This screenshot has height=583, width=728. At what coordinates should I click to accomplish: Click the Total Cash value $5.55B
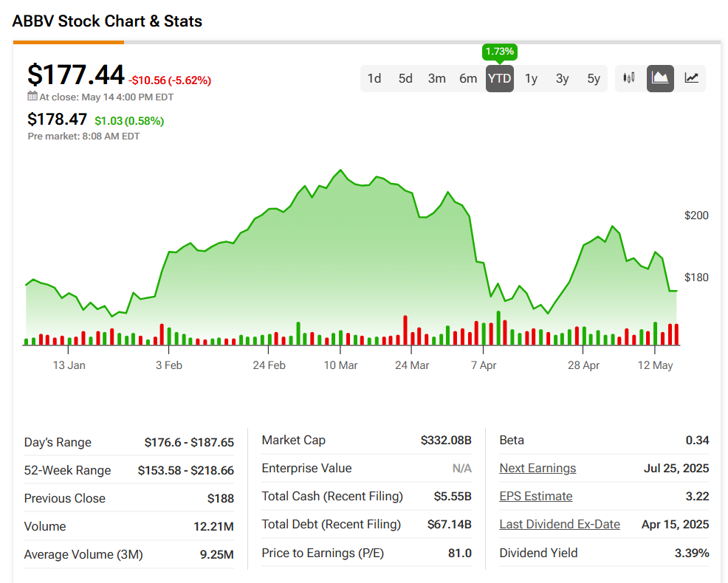click(x=453, y=496)
